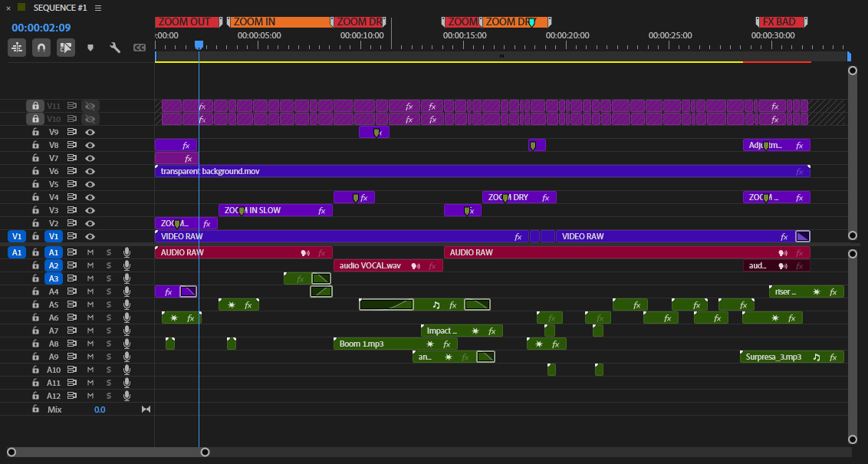The height and width of the screenshot is (464, 868).
Task: Click the Mix volume value 0.0
Action: (100, 410)
